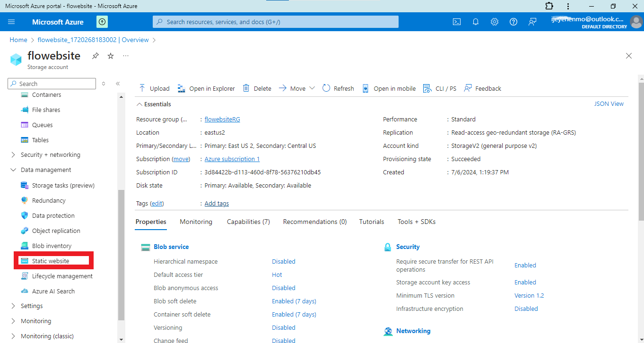Collapse the Essentials section
The height and width of the screenshot is (343, 644).
coord(154,104)
